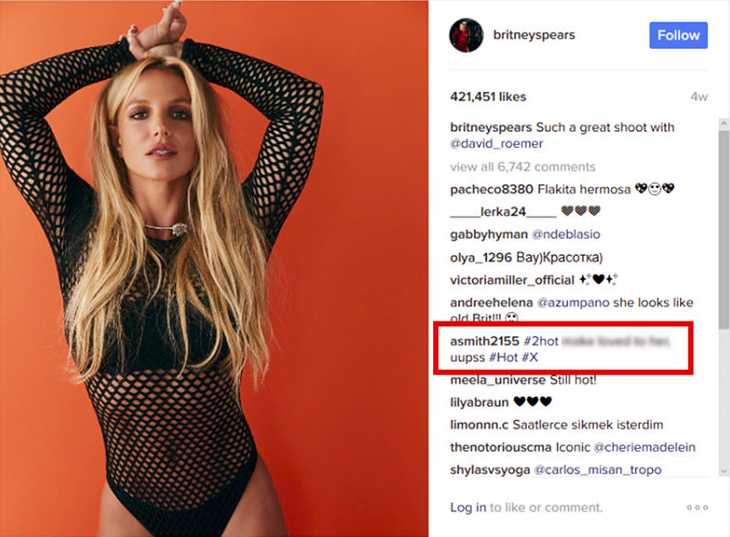Expand view all 6,742 comments
730x537 pixels.
coord(522,167)
